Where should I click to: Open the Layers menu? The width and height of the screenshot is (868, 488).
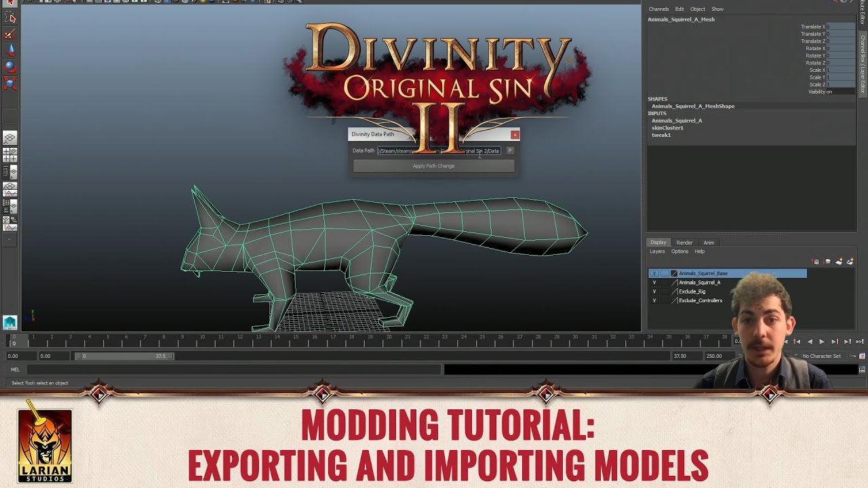(x=657, y=251)
